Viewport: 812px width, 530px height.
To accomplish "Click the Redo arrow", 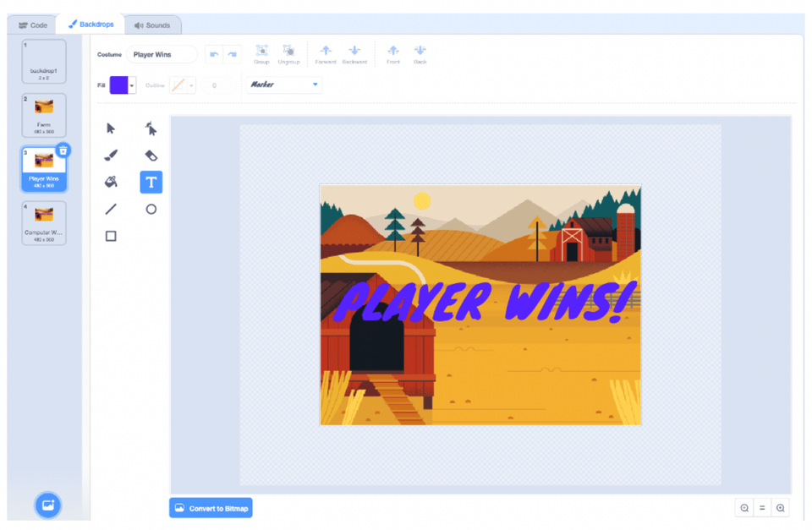I will point(232,54).
